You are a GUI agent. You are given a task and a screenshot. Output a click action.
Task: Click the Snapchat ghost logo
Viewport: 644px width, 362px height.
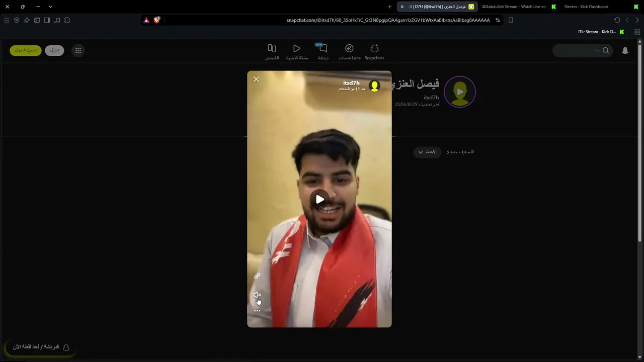coord(625,50)
